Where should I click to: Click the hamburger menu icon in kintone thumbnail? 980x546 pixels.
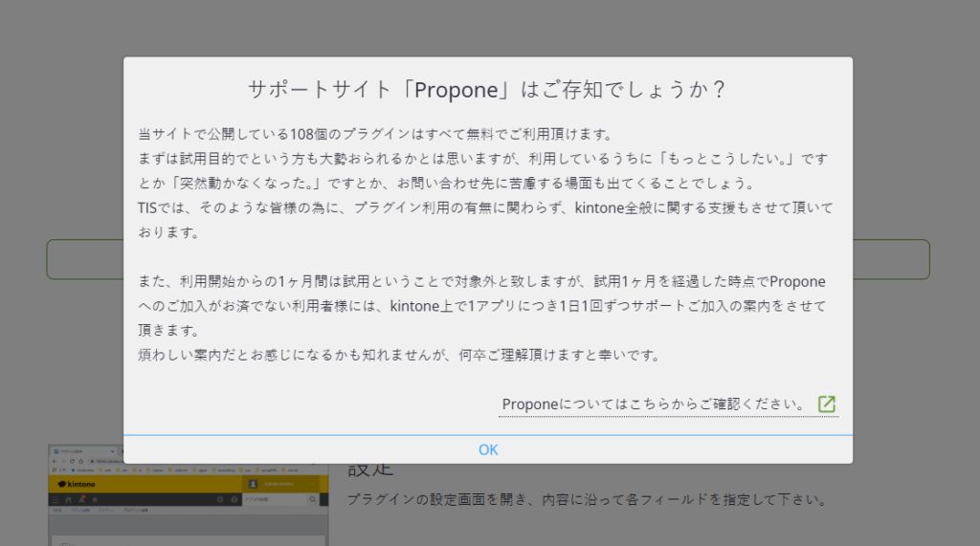coord(56,499)
